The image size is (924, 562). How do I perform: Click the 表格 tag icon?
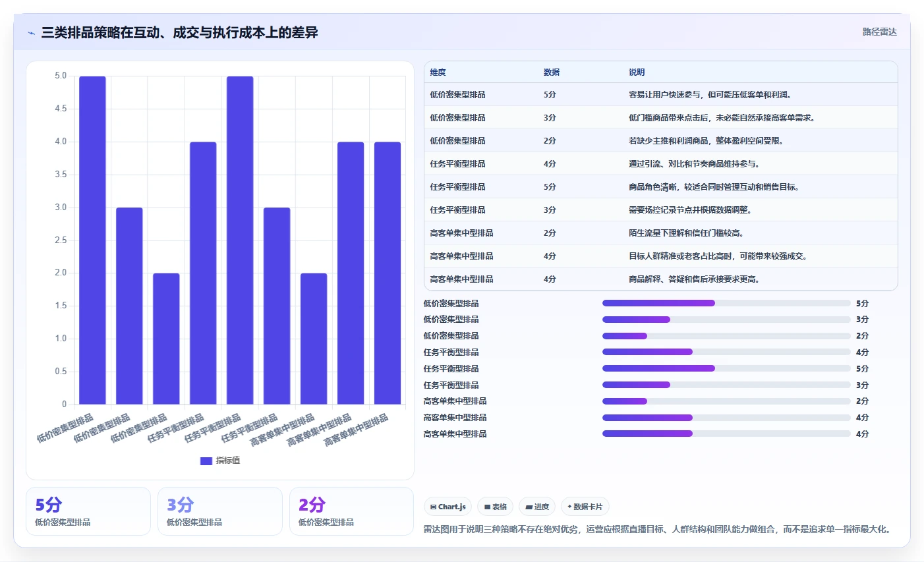[487, 507]
